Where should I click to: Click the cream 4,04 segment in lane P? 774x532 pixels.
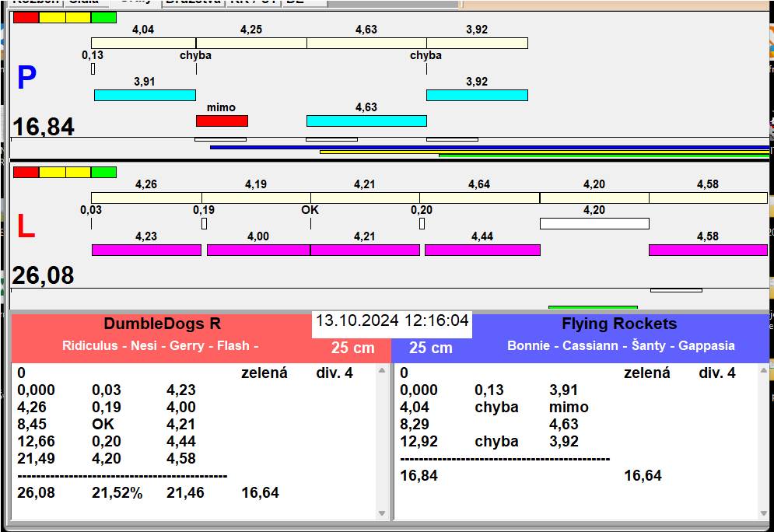tap(143, 43)
